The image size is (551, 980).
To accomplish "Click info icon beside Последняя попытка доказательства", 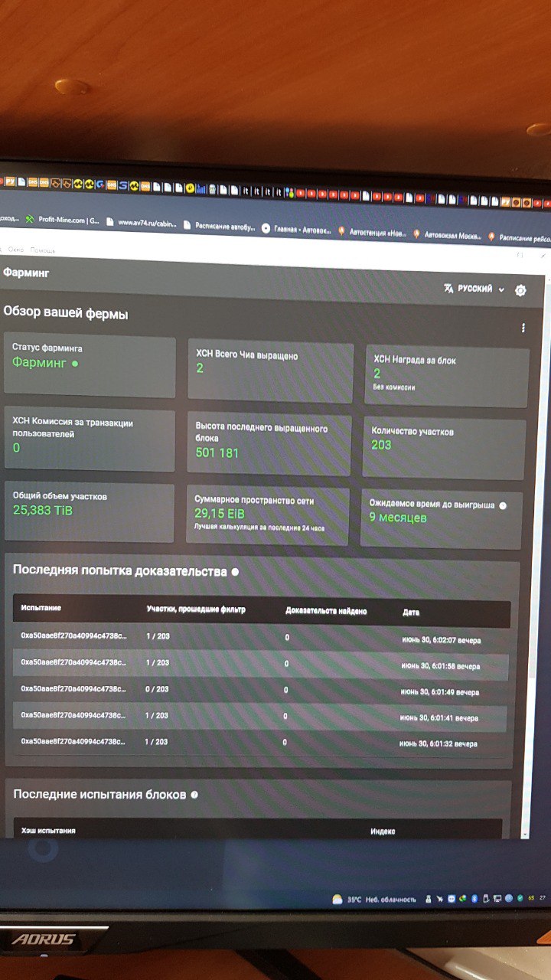I will (235, 572).
